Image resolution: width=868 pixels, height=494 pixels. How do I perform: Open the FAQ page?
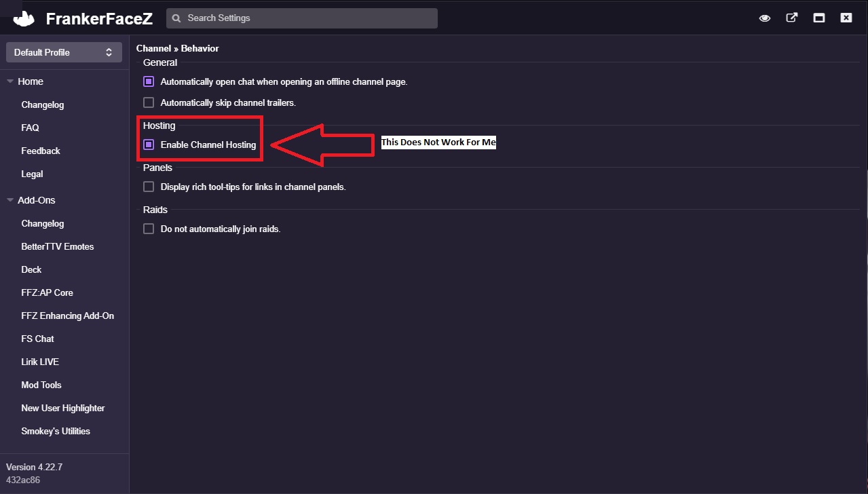click(30, 128)
